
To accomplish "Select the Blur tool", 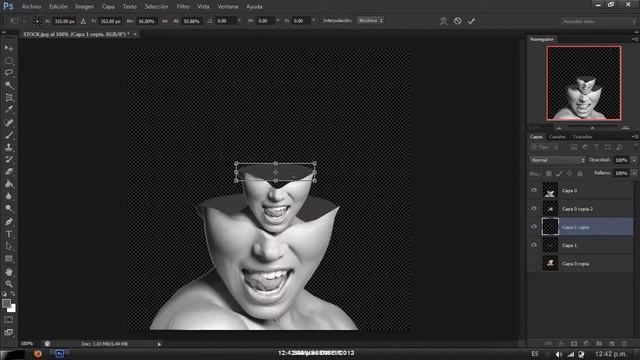I will [9, 196].
